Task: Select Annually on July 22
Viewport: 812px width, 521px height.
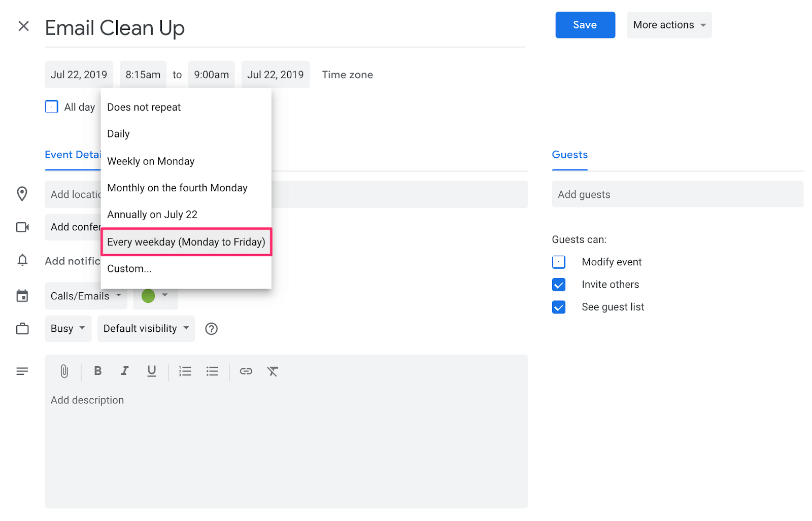Action: click(186, 215)
